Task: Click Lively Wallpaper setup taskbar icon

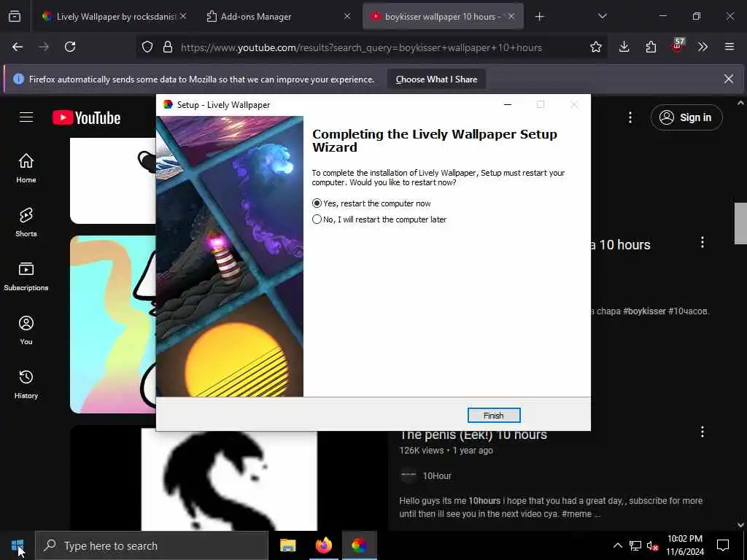Action: click(x=359, y=545)
